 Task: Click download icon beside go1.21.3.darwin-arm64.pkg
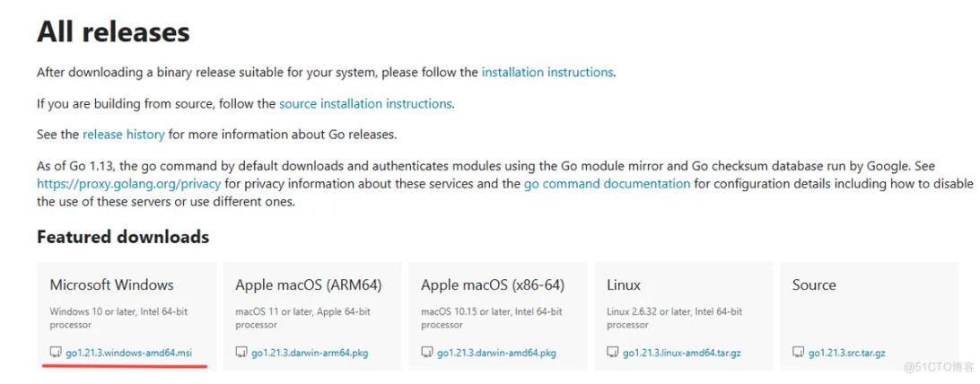click(x=241, y=353)
